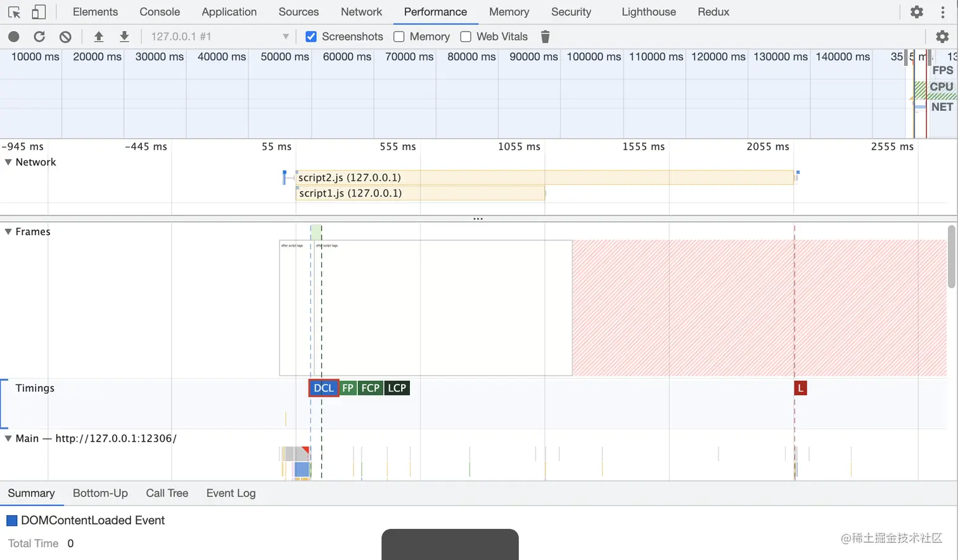
Task: Open the Application tab
Action: (229, 12)
